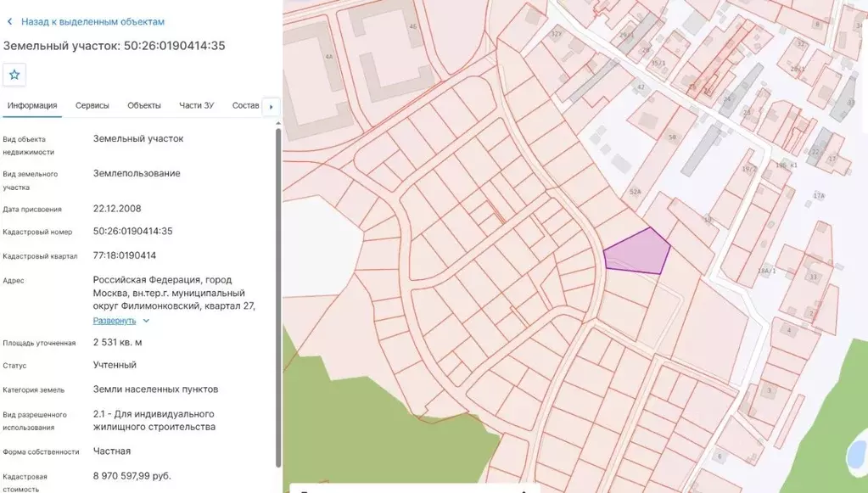Click the permitted use 2.1 description text

click(x=154, y=421)
